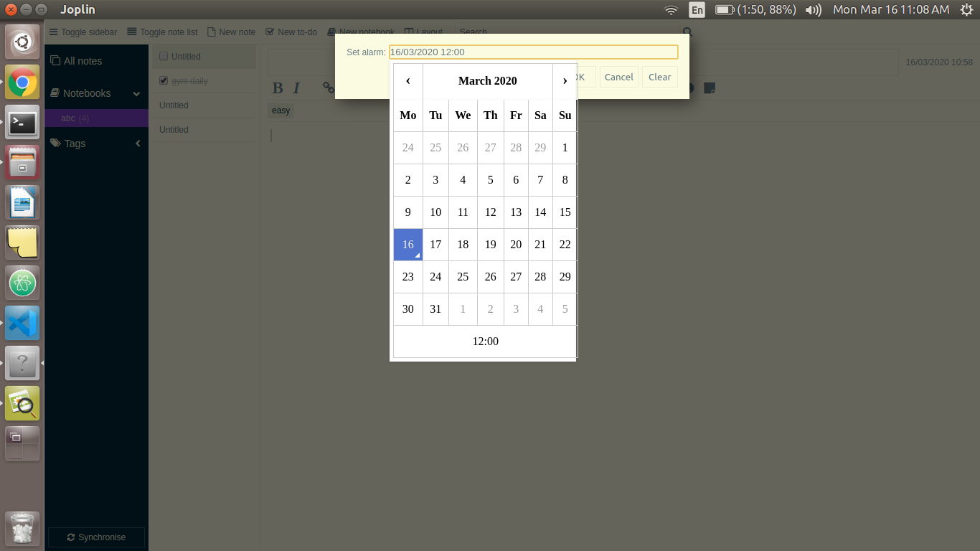The width and height of the screenshot is (980, 551).
Task: Expand the Tags section
Action: (138, 143)
